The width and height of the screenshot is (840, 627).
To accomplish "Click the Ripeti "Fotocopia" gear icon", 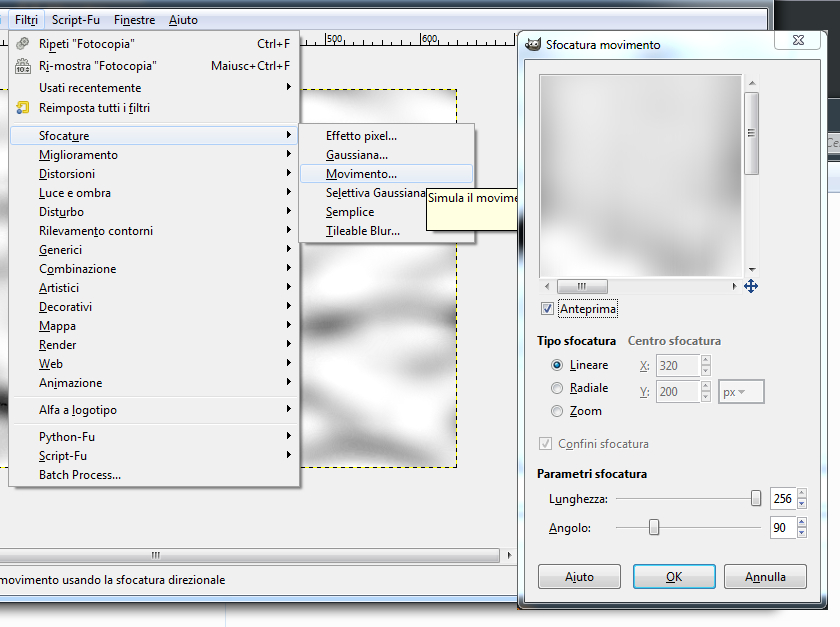I will point(22,43).
